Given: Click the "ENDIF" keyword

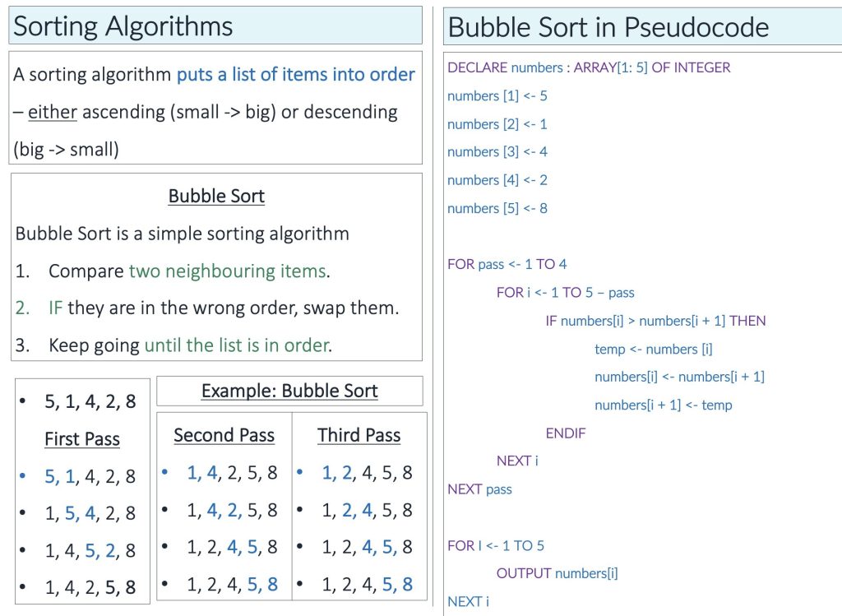Looking at the screenshot, I should point(566,433).
